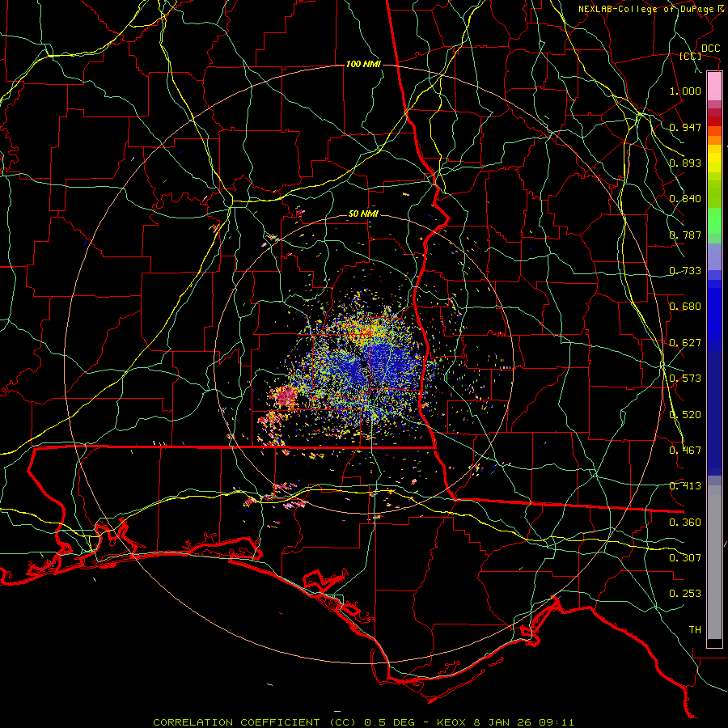The height and width of the screenshot is (728, 728).
Task: Select the 50 NMI range ring label
Action: [363, 214]
